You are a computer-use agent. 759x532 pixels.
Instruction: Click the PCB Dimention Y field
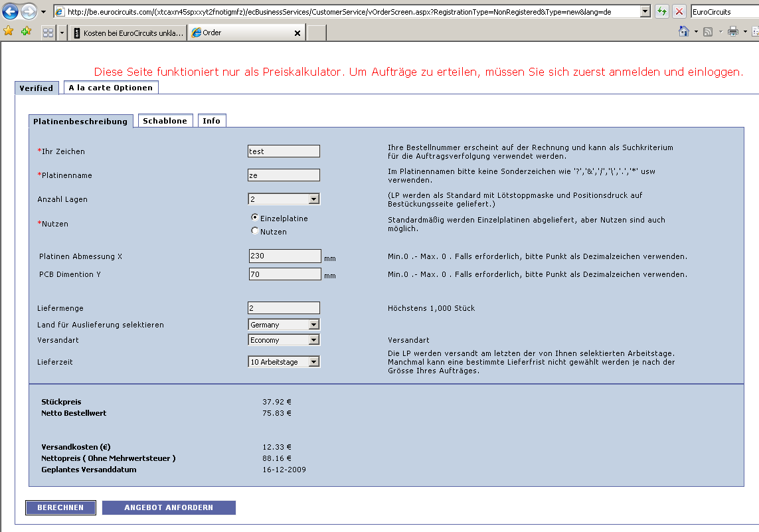[x=285, y=274]
